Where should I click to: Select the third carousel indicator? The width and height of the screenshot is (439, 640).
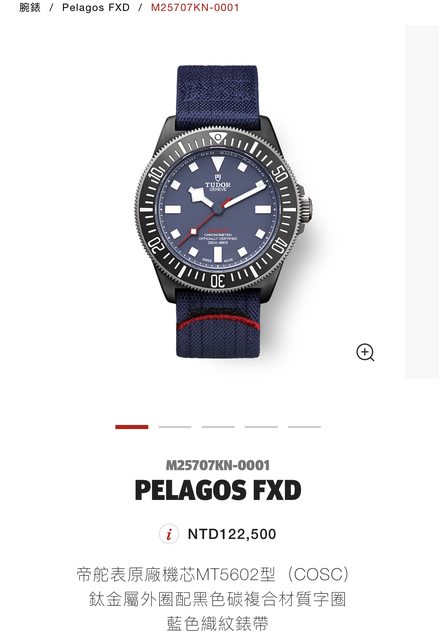click(x=218, y=427)
